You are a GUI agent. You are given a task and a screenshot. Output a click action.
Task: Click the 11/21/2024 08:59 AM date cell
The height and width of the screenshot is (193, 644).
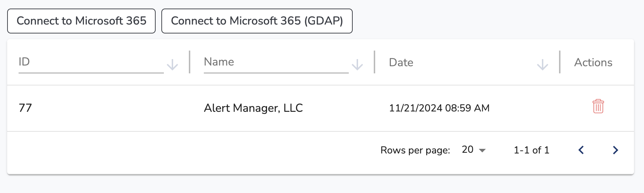(439, 108)
